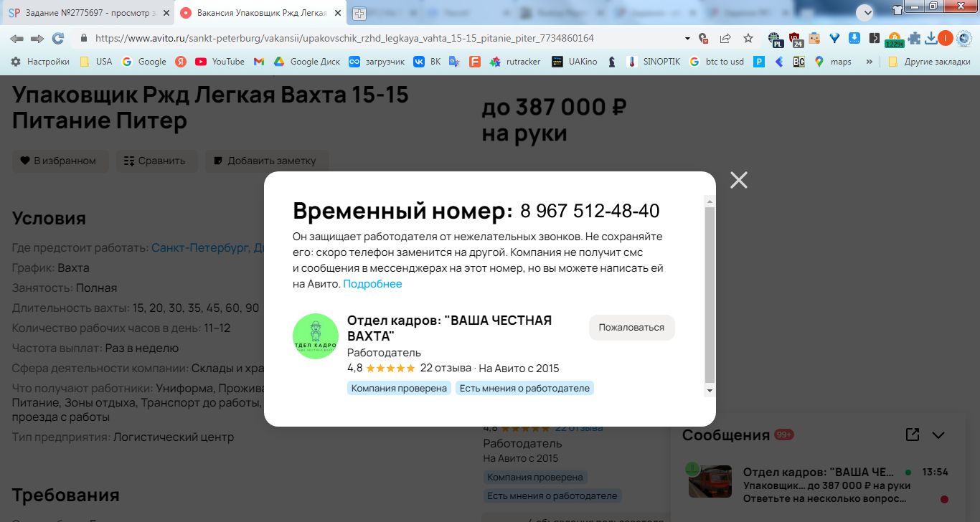Open the uBlock shield extension with badge 24

tap(796, 39)
